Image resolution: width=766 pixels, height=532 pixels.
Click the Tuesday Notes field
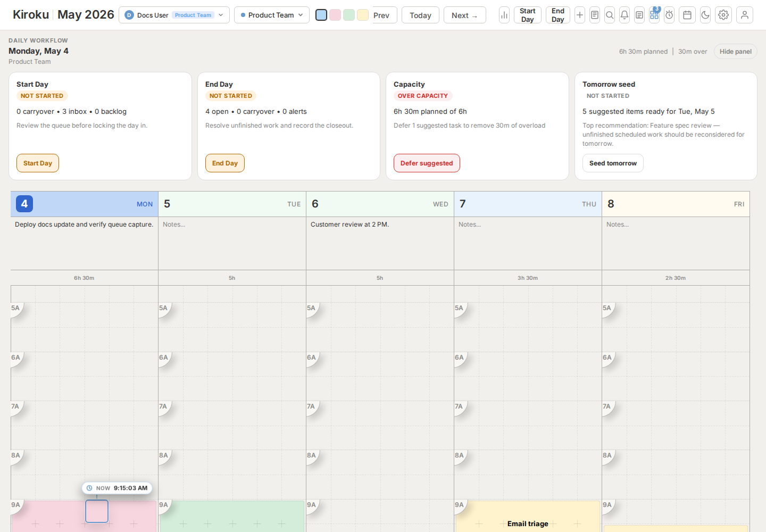pos(232,243)
